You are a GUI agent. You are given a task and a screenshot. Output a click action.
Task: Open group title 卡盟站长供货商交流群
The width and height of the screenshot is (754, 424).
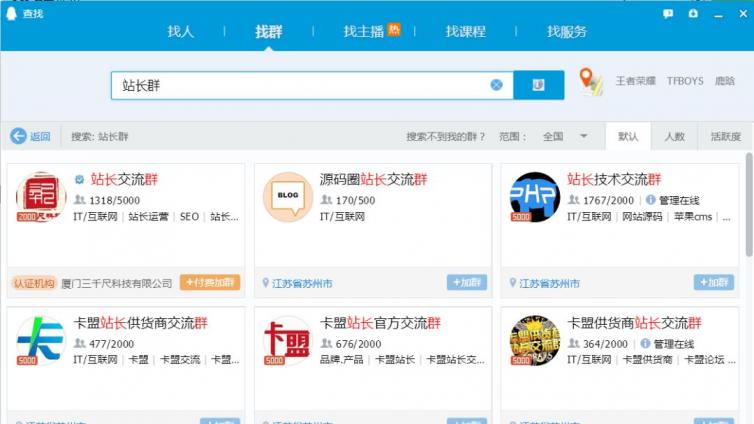tap(140, 323)
